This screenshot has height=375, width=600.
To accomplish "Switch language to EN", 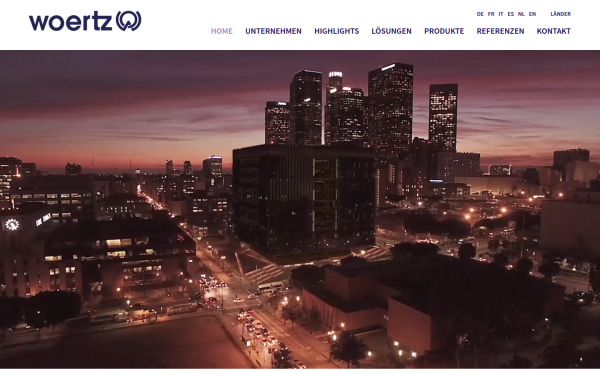I will pyautogui.click(x=532, y=14).
